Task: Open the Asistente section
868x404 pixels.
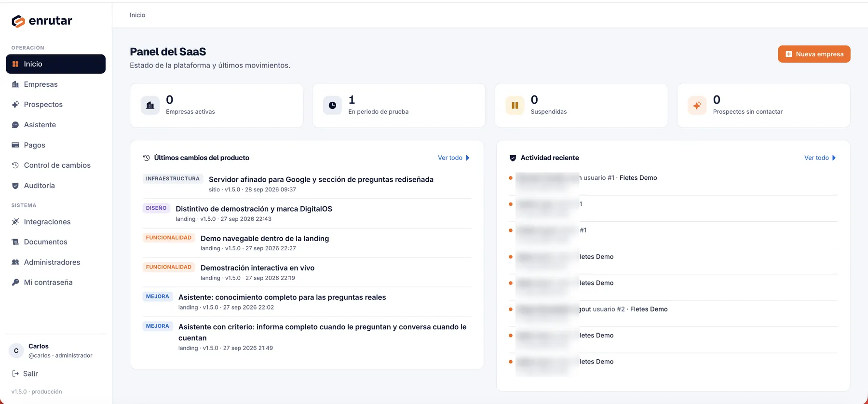Action: 55,125
